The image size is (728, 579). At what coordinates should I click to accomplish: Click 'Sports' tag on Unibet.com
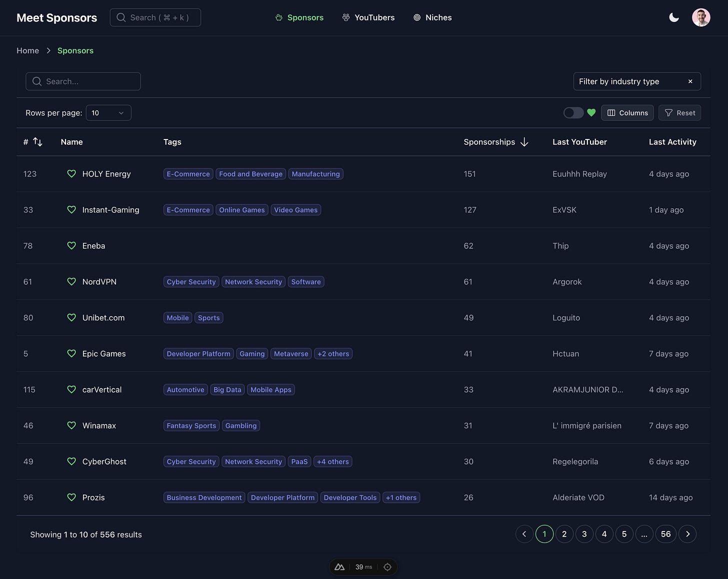pyautogui.click(x=208, y=317)
